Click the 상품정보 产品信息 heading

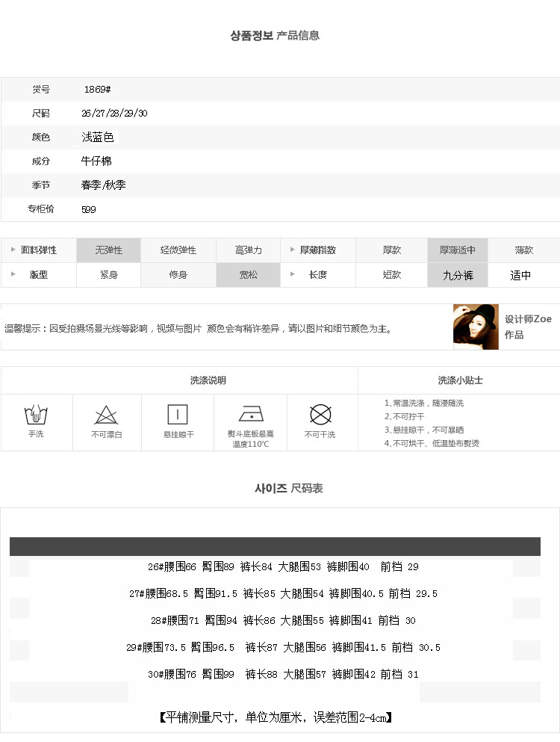pyautogui.click(x=275, y=35)
